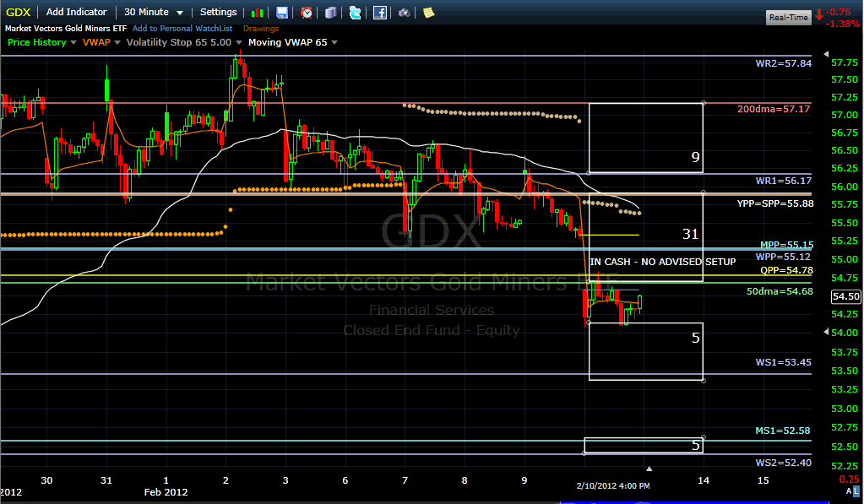Click the Real-Time button

pyautogui.click(x=789, y=18)
